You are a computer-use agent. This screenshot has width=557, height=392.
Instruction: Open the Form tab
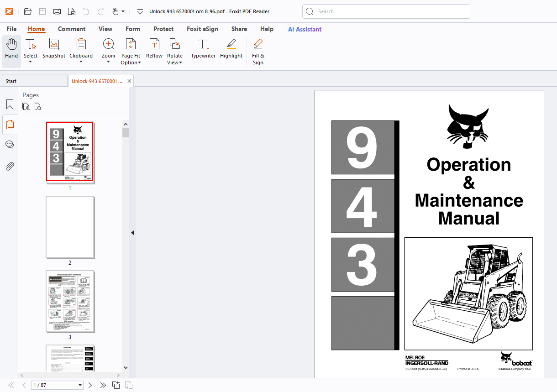133,29
